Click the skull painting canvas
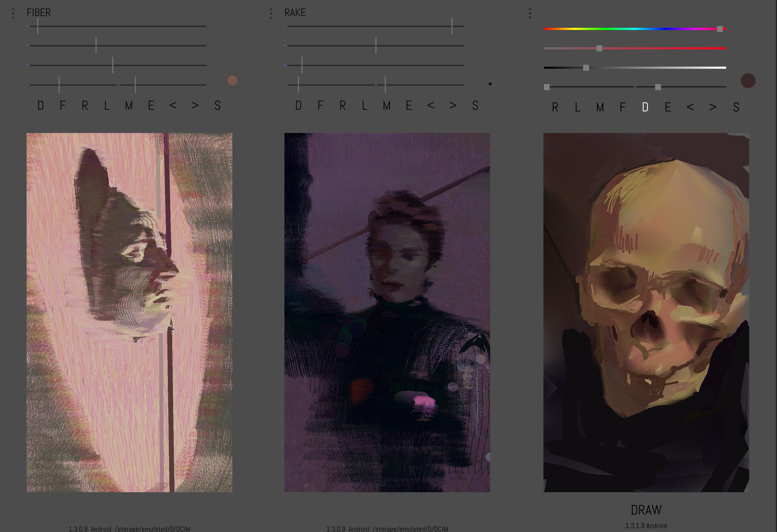This screenshot has width=777, height=532. tap(646, 312)
